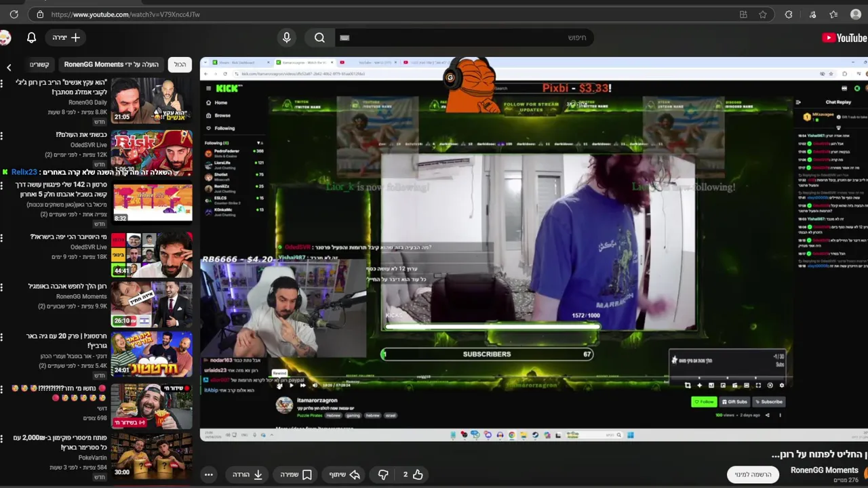Open YouTube notifications bell
868x488 pixels.
(31, 38)
